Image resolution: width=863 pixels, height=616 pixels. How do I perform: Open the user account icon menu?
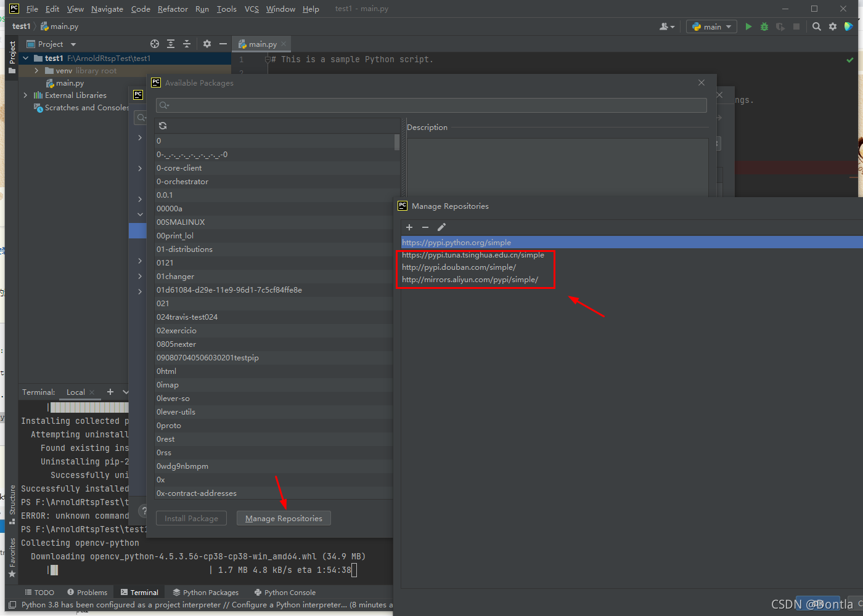(x=667, y=26)
